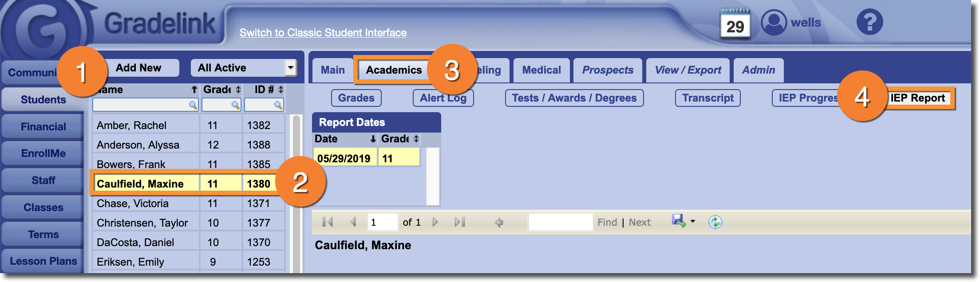This screenshot has height=282, width=980.
Task: Click the wells user profile icon
Action: (x=774, y=23)
